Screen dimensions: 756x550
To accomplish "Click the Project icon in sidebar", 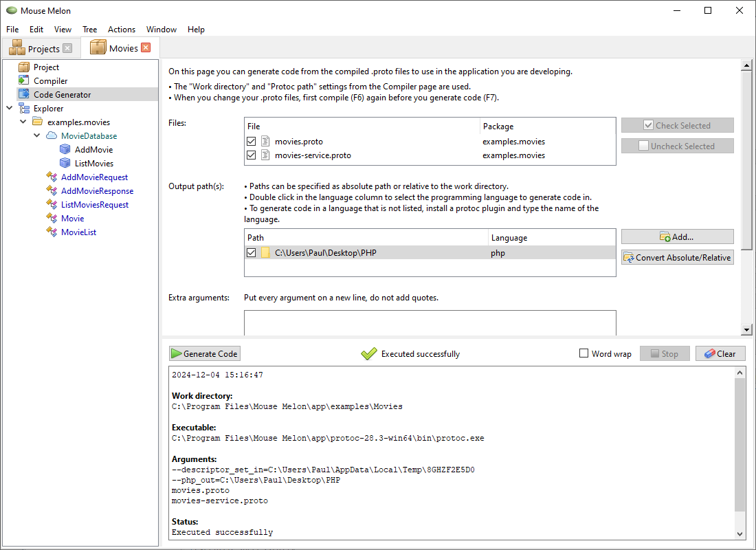I will (x=24, y=67).
